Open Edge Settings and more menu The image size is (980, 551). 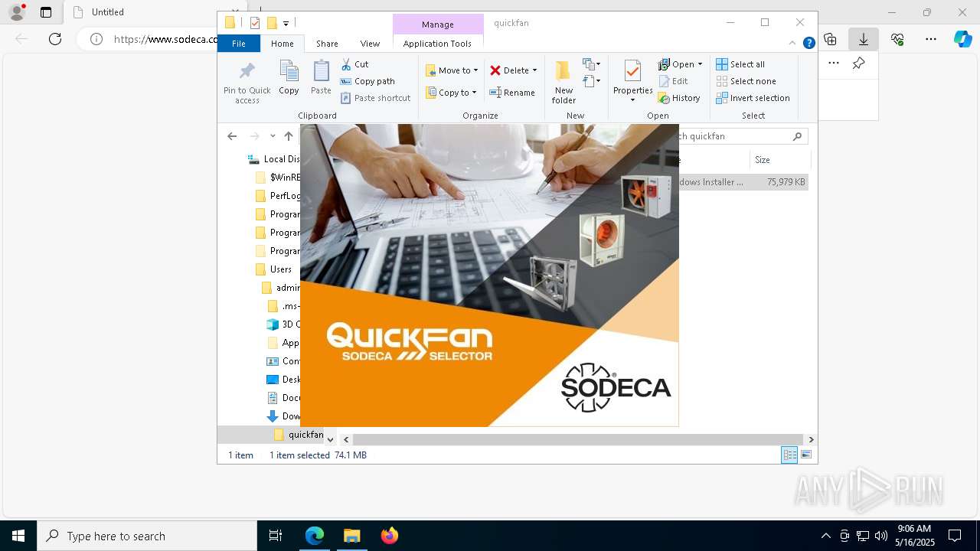(x=931, y=39)
